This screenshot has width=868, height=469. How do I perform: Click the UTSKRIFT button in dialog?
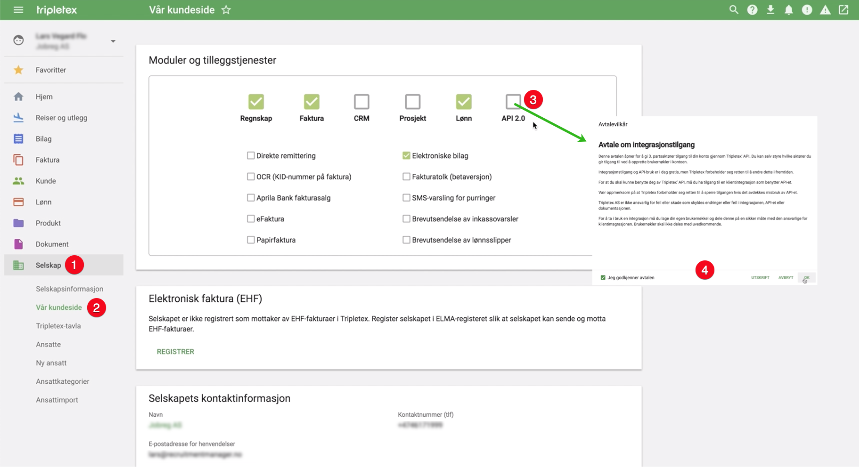tap(760, 277)
